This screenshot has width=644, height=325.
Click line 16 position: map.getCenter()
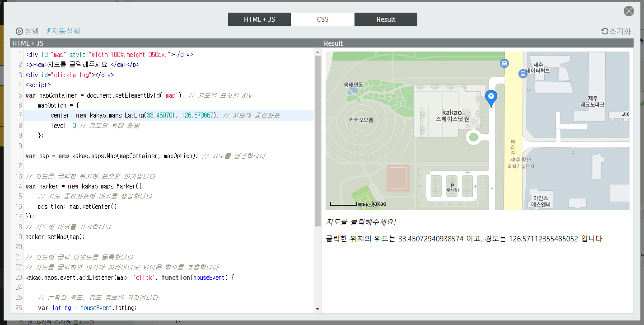coord(78,207)
